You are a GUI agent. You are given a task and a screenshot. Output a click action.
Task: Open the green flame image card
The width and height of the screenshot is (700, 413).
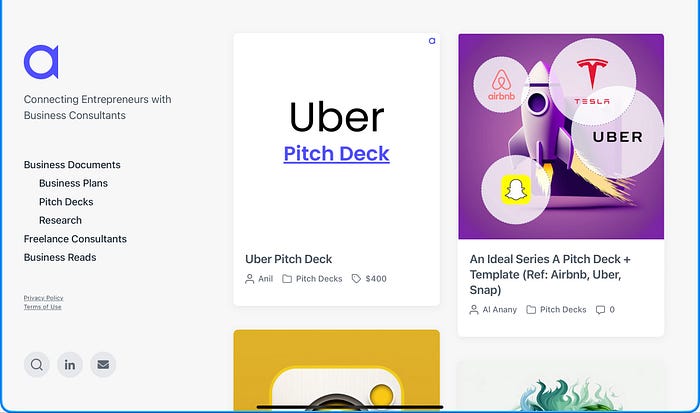click(x=561, y=386)
